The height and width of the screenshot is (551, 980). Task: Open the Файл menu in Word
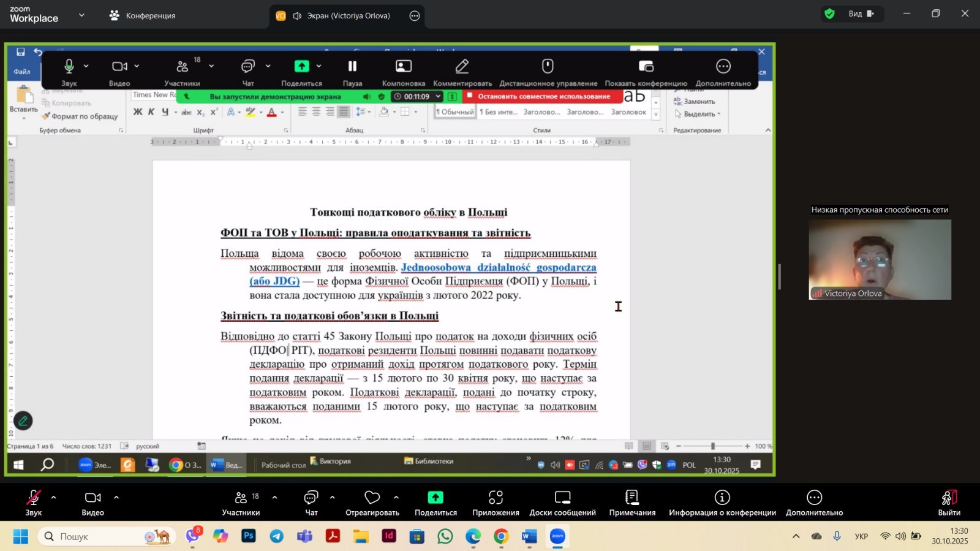(x=22, y=72)
